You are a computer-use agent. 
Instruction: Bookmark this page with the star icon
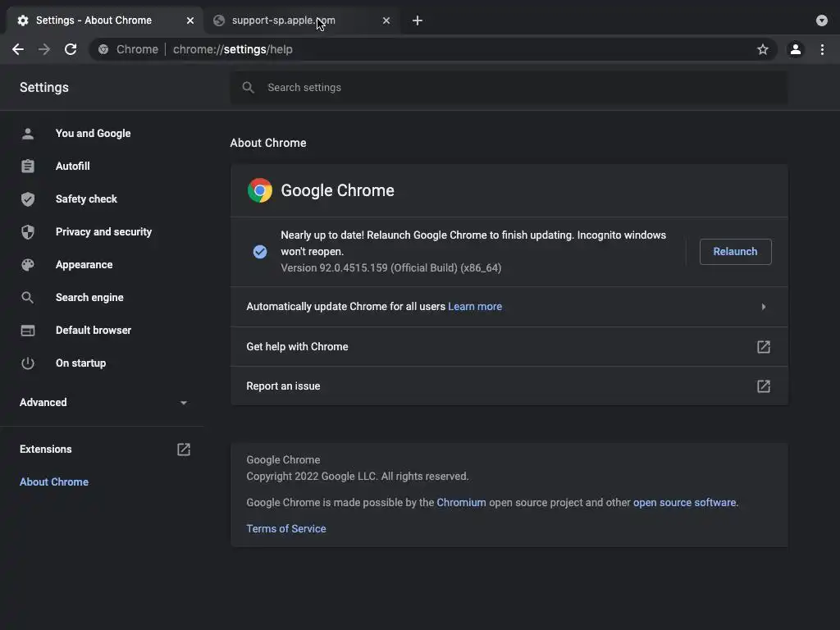(763, 49)
